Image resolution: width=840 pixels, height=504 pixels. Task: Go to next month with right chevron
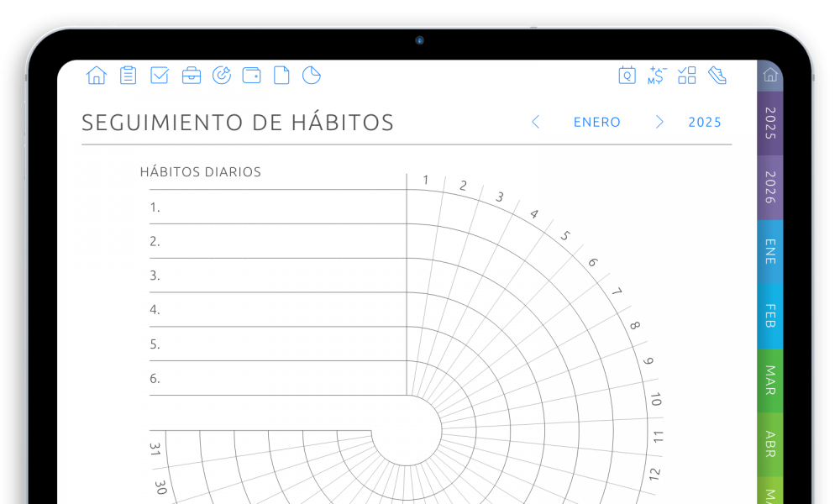(x=659, y=122)
